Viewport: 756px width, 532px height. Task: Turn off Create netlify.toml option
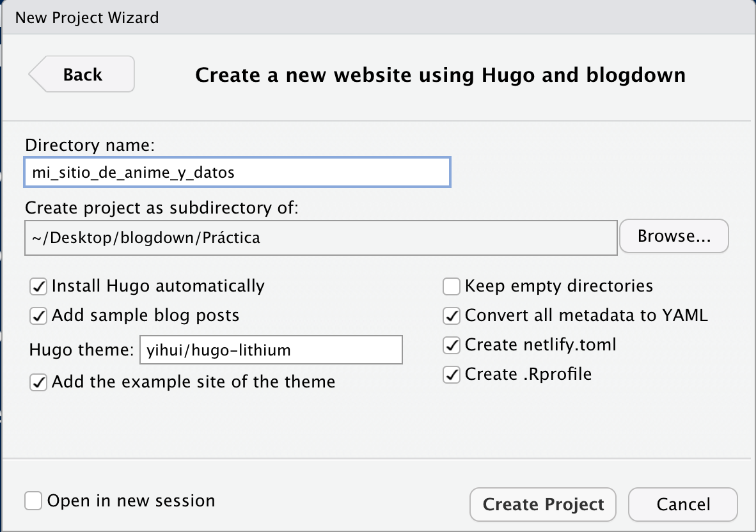coord(452,345)
